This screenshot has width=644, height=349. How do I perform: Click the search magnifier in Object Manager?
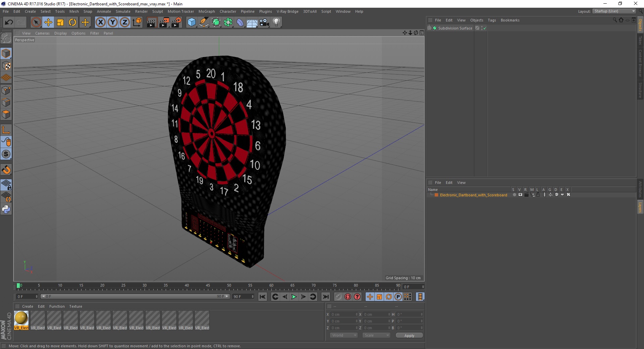pos(614,20)
